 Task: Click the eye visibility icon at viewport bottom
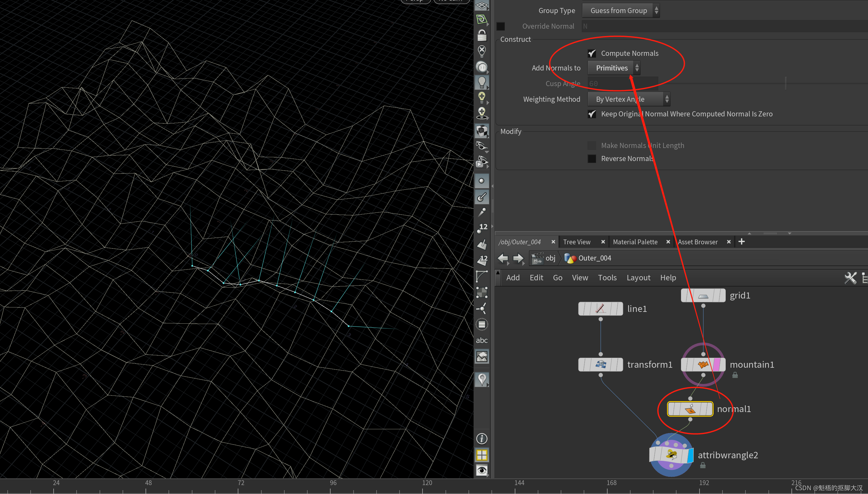tap(482, 470)
